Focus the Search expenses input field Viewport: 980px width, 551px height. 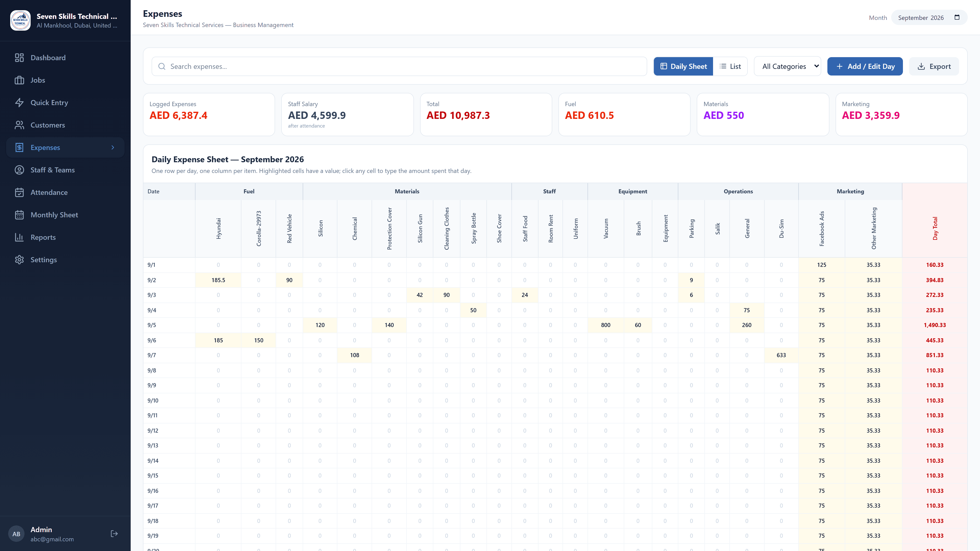[x=399, y=67]
